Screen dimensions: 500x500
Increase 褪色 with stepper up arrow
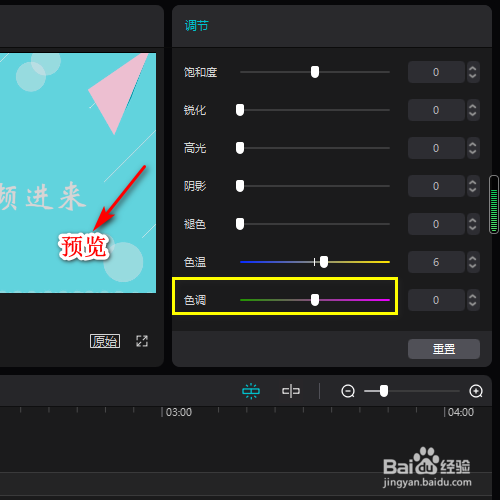[x=473, y=220]
